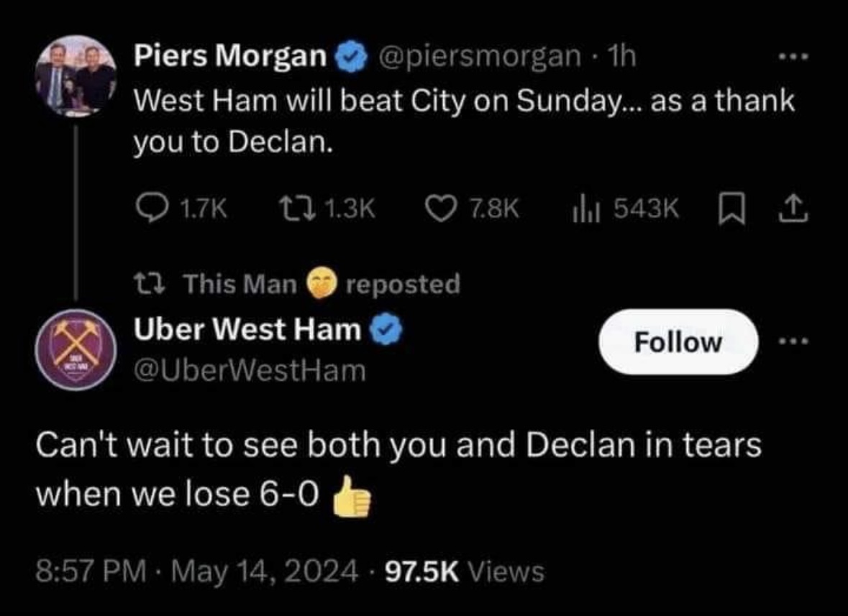Open the Uber West Ham display name

pyautogui.click(x=247, y=329)
